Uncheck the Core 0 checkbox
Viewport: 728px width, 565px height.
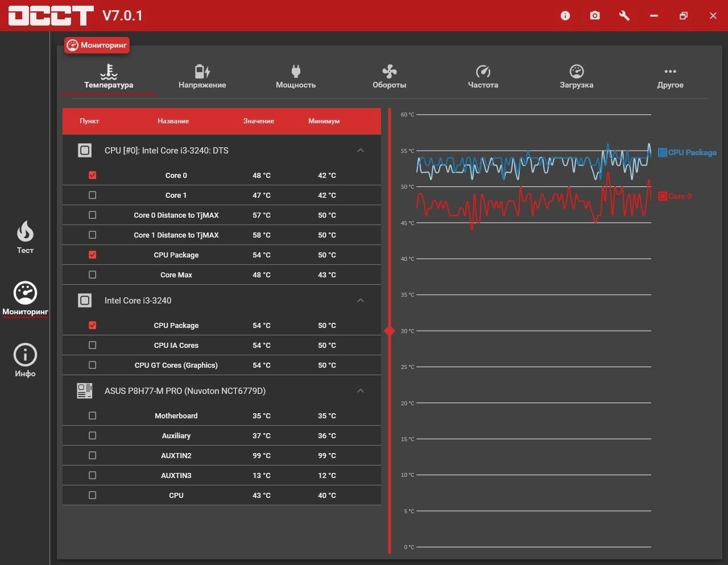pyautogui.click(x=93, y=175)
